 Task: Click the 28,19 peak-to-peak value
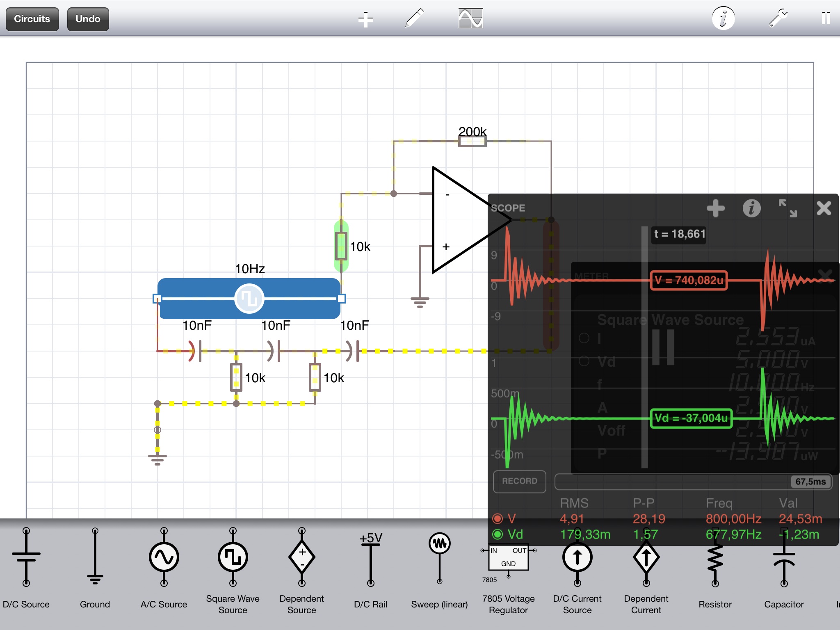pos(649,519)
